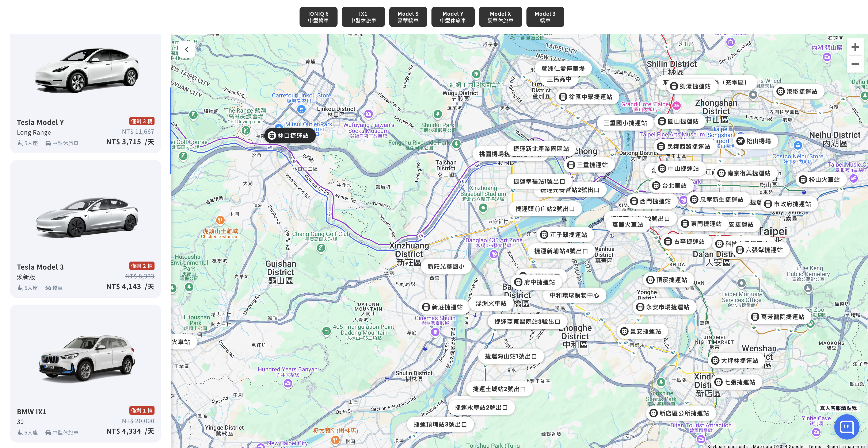
Task: Select the 六張犁捷運站 map marker
Action: (761, 250)
